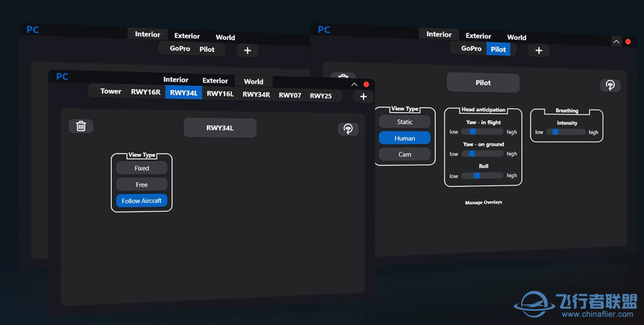The image size is (644, 325).
Task: Adjust the Roll slider
Action: coord(482,175)
